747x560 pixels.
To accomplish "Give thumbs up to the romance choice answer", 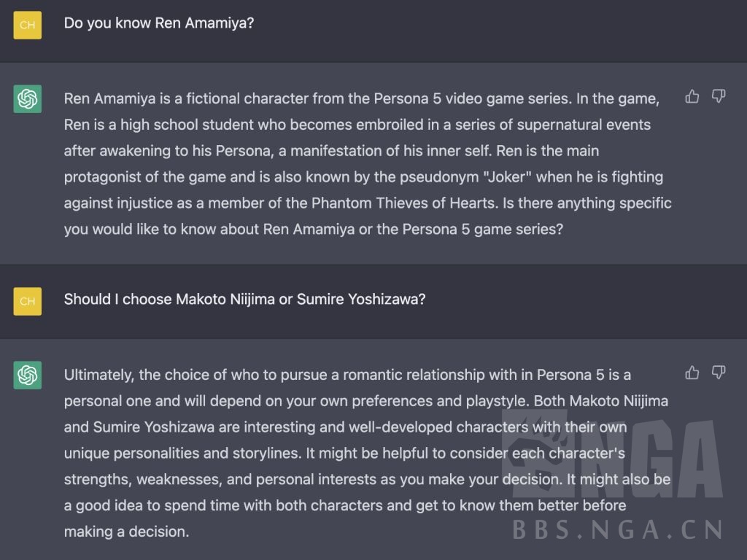I will point(692,373).
